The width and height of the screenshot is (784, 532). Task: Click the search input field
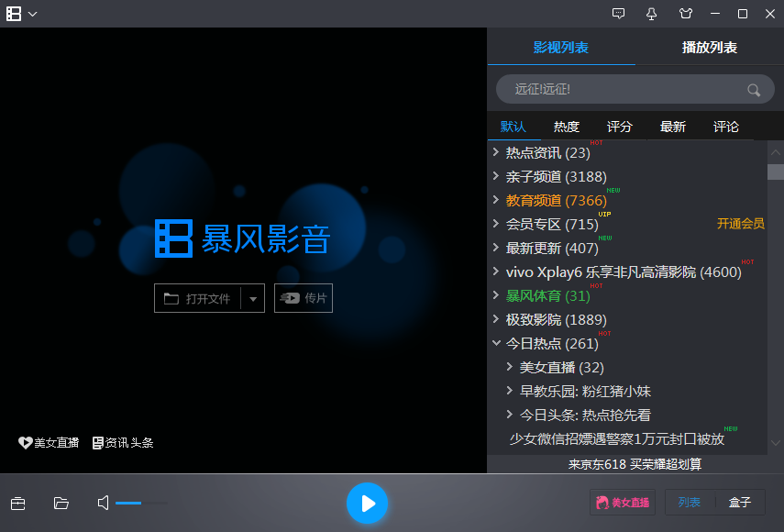(x=624, y=89)
